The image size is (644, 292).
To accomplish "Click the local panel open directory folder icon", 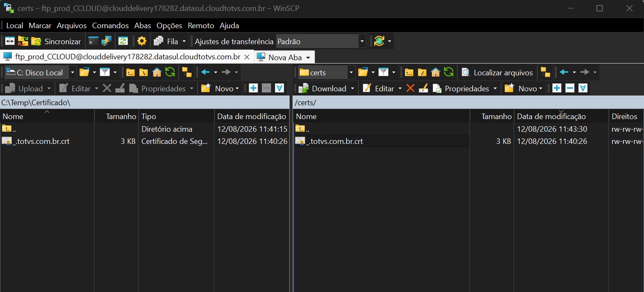I will point(85,72).
